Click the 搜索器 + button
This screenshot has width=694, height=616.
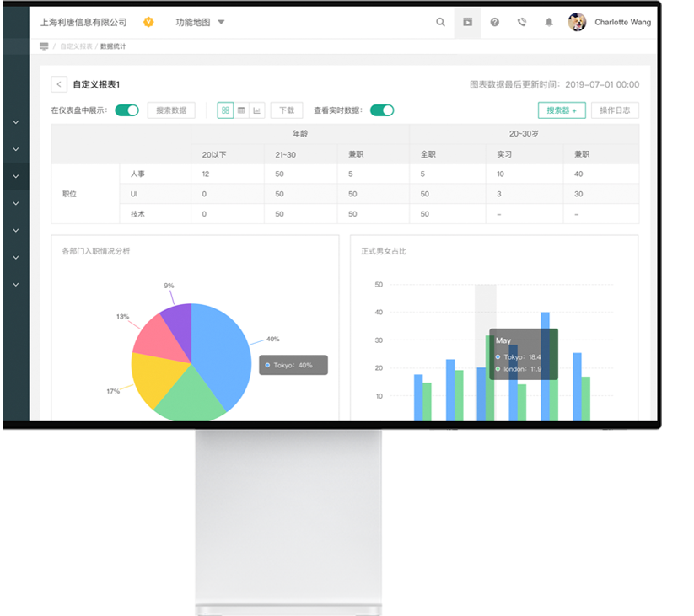coord(562,110)
